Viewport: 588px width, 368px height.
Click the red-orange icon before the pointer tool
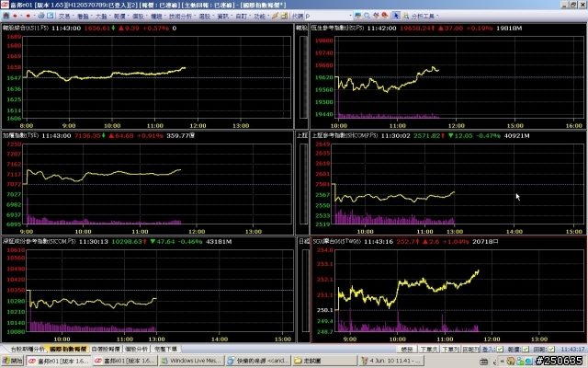pos(385,16)
